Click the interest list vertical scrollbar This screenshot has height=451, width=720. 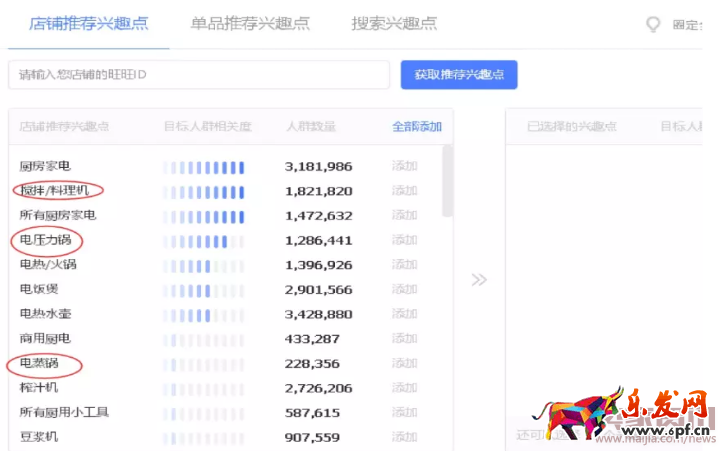[447, 180]
